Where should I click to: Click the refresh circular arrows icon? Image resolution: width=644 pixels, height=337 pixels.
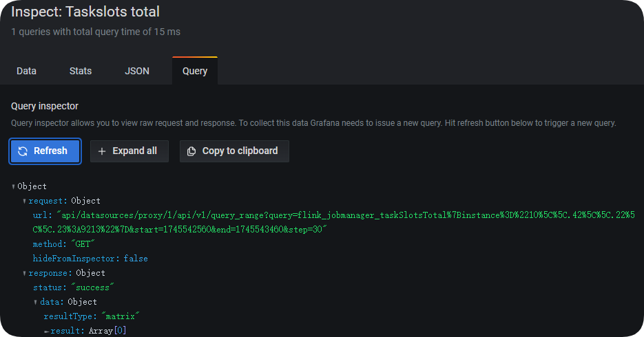(23, 151)
